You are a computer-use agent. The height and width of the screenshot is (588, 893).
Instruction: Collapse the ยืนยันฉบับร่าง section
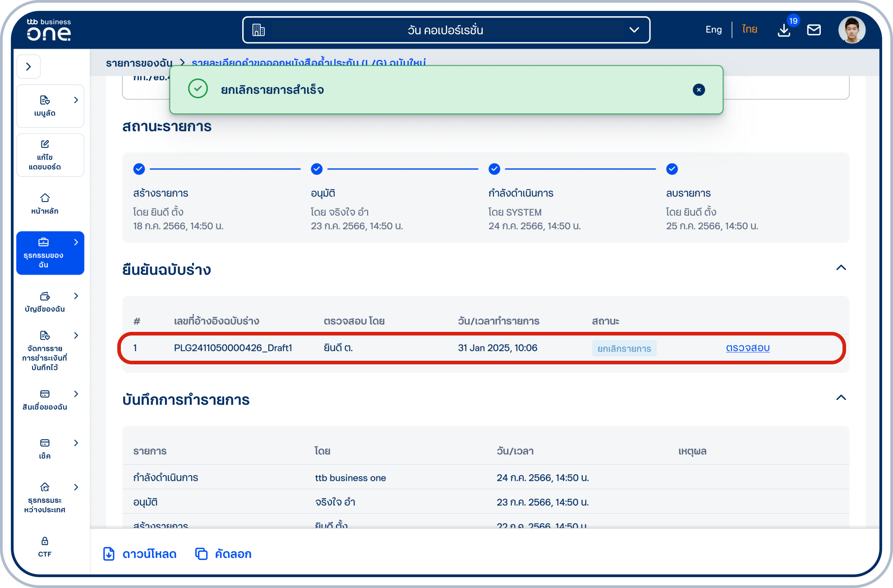click(x=841, y=268)
